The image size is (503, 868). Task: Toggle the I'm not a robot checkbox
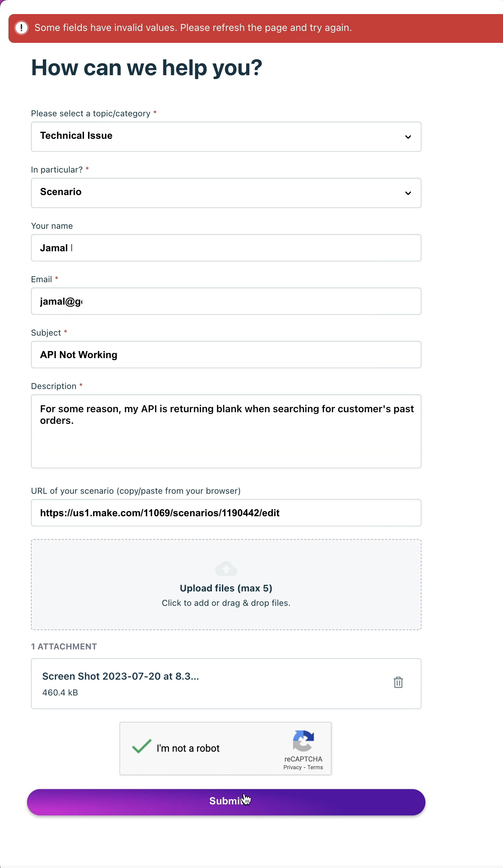point(142,746)
